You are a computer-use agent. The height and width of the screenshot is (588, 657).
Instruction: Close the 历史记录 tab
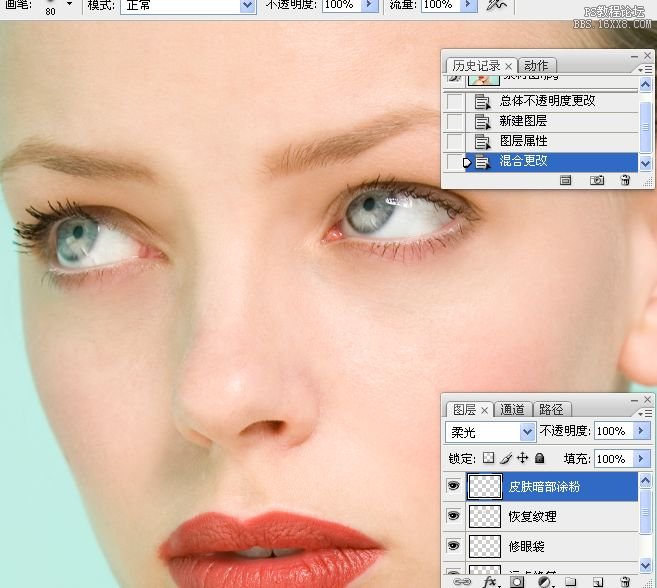point(508,66)
